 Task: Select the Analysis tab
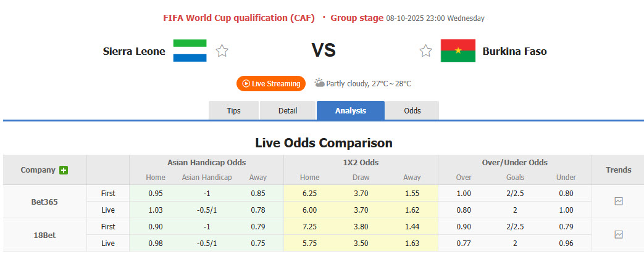[x=351, y=111]
